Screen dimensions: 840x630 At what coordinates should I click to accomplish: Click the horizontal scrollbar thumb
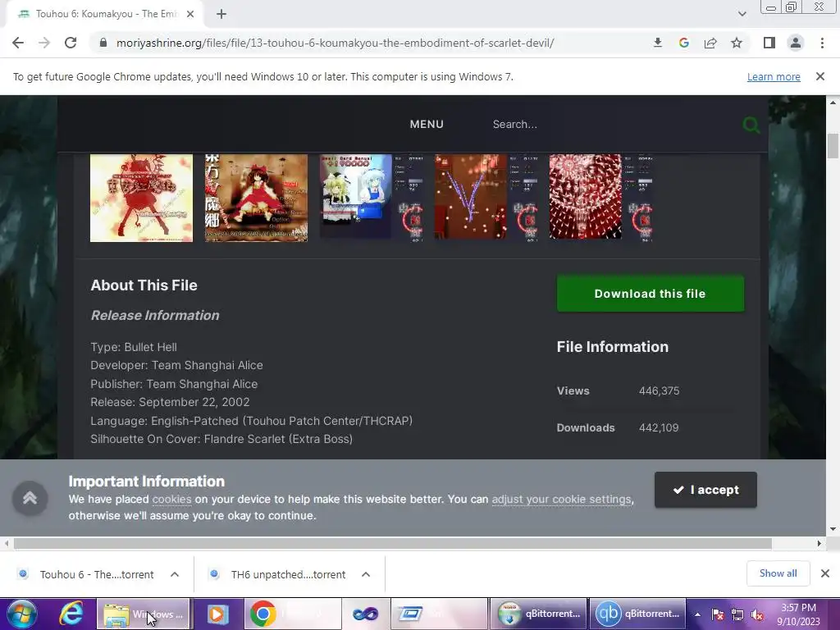coord(393,543)
